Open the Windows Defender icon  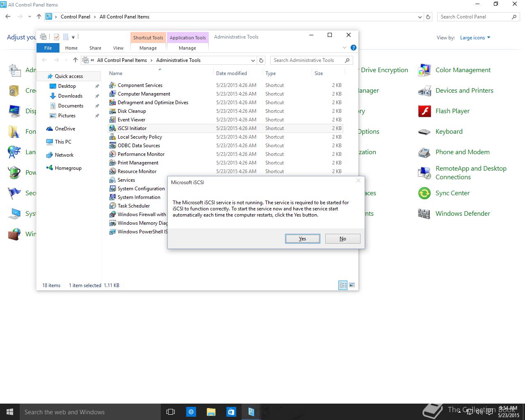tap(425, 214)
